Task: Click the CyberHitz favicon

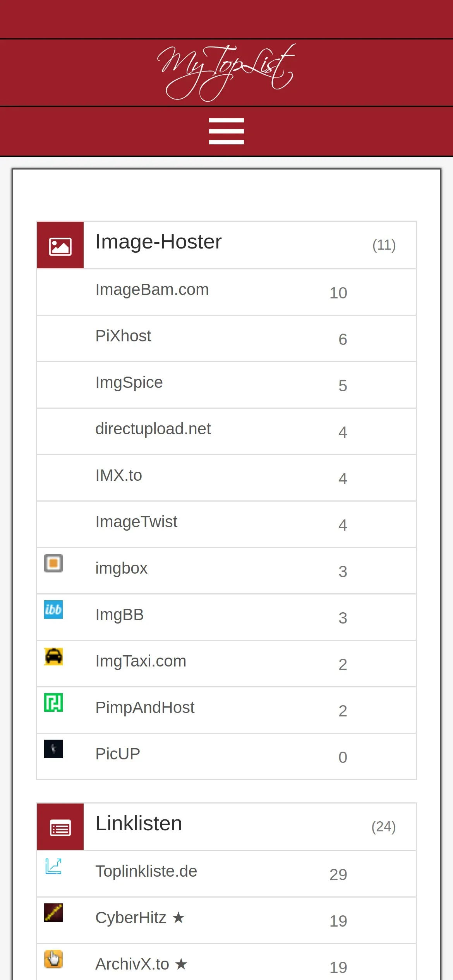Action: tap(53, 913)
